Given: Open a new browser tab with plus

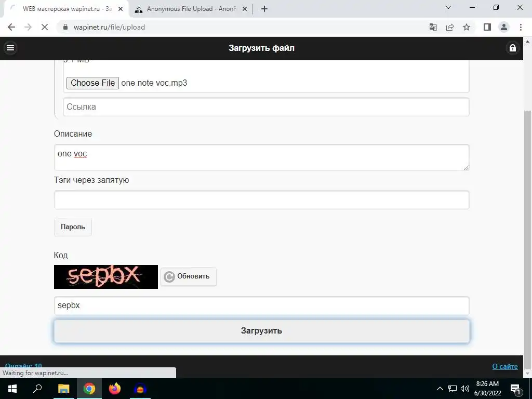Looking at the screenshot, I should 264,9.
